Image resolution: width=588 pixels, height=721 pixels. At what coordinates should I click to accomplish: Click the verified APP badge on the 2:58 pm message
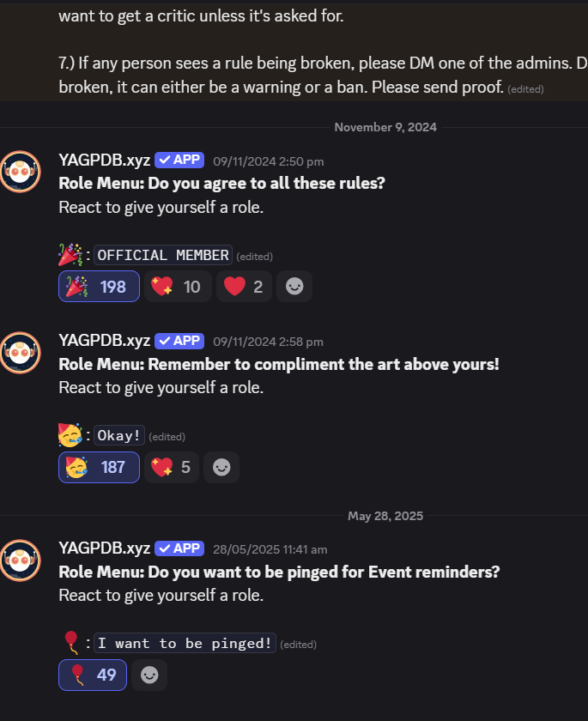coord(179,341)
